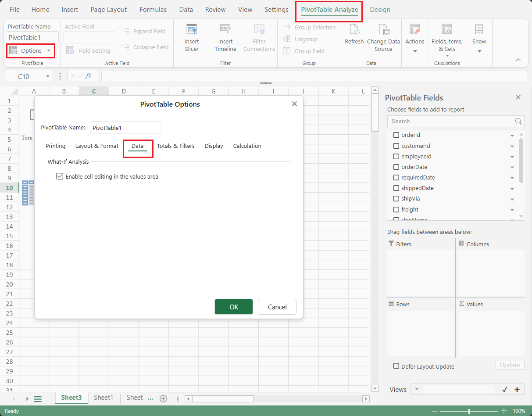Switch to the Design ribbon tab

[x=380, y=10]
